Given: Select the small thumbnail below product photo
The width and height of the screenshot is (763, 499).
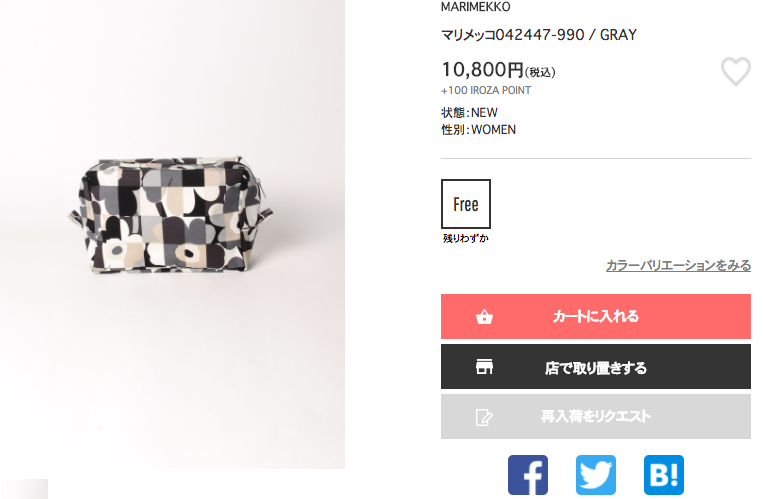Looking at the screenshot, I should (24, 489).
